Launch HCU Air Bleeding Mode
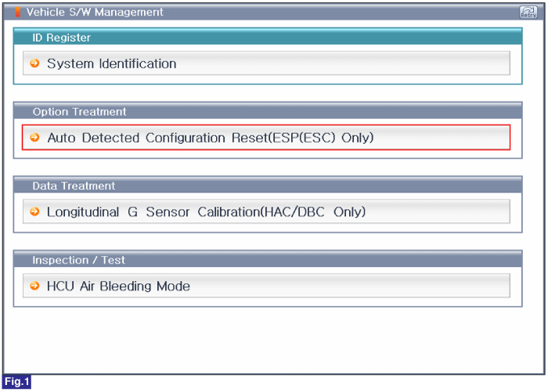Viewport: 548px width, 392px height. 266,286
